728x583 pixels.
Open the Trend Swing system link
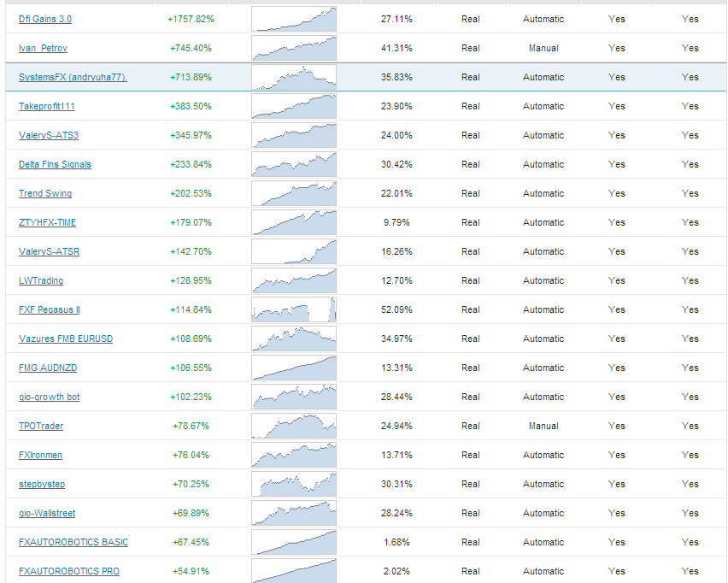pos(45,193)
